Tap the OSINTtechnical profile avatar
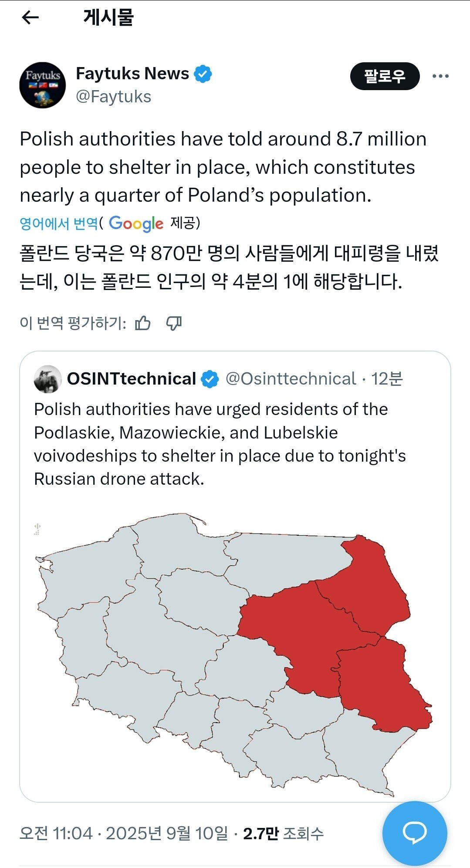This screenshot has width=470, height=868. click(x=48, y=379)
